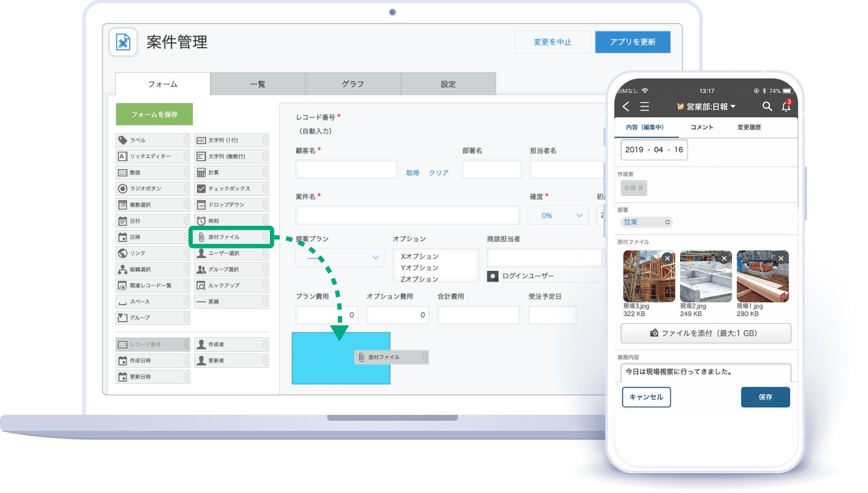Switch to the グラフ tab

pyautogui.click(x=353, y=84)
